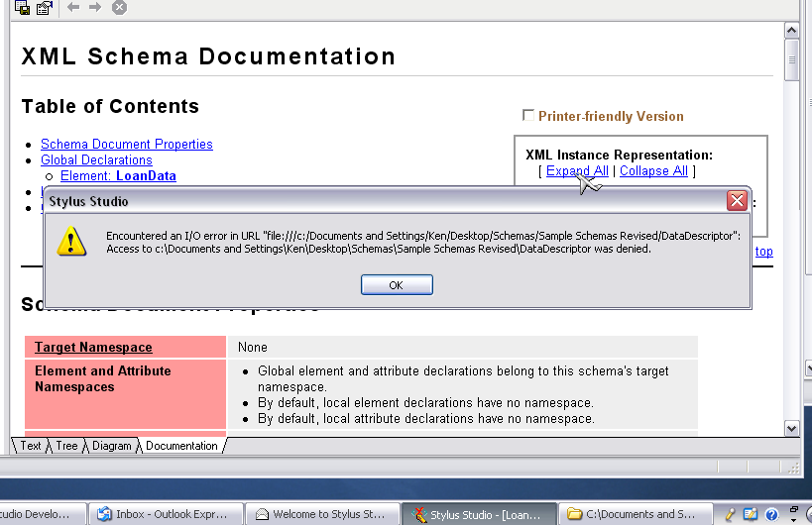This screenshot has height=525, width=812.
Task: Click the save documentation toolbar icon
Action: (22, 8)
